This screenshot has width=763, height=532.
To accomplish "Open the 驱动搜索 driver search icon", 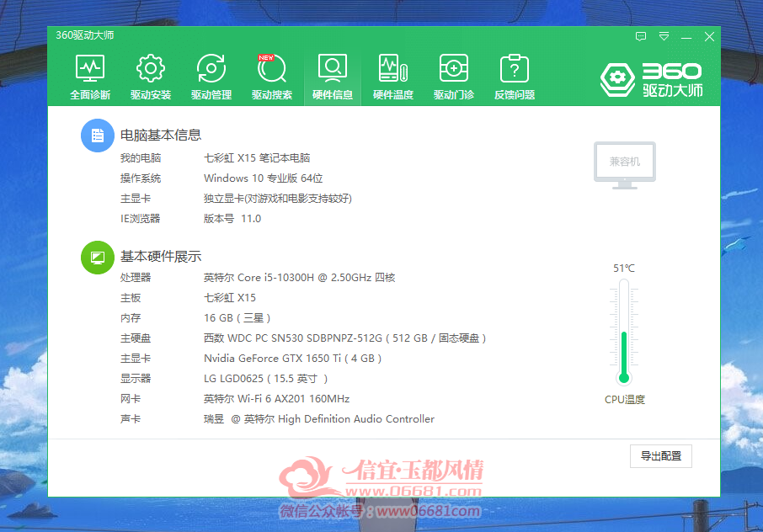I will pyautogui.click(x=272, y=77).
